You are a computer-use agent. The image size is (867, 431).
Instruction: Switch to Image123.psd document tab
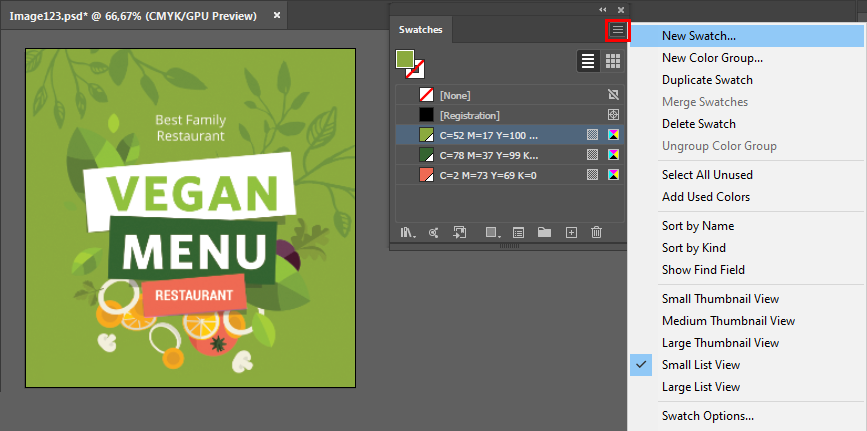(x=132, y=16)
